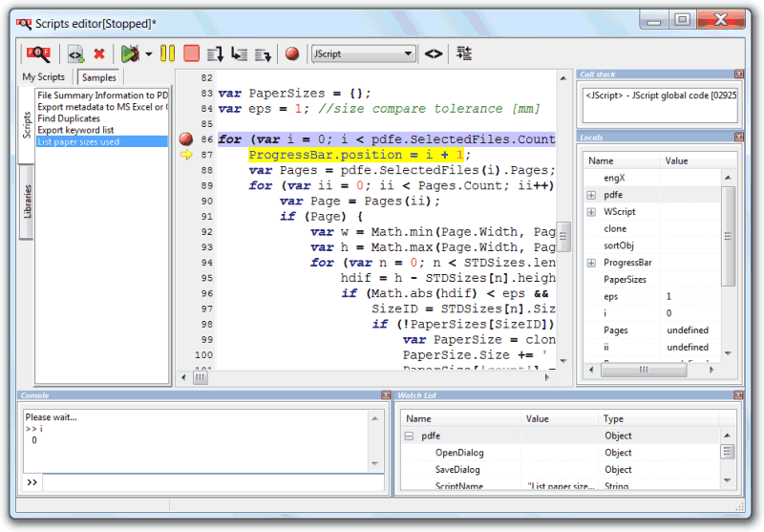764x532 pixels.
Task: Click the console scroll-down arrow
Action: 374,463
